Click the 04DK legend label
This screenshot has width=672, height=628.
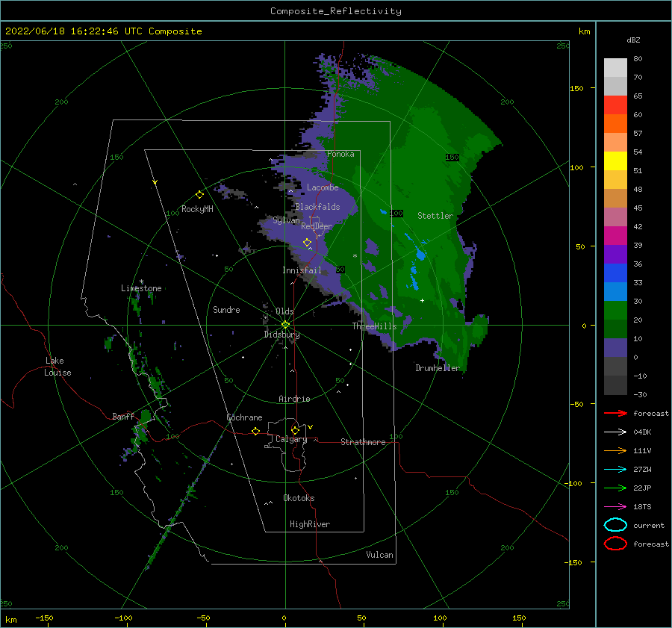click(642, 432)
